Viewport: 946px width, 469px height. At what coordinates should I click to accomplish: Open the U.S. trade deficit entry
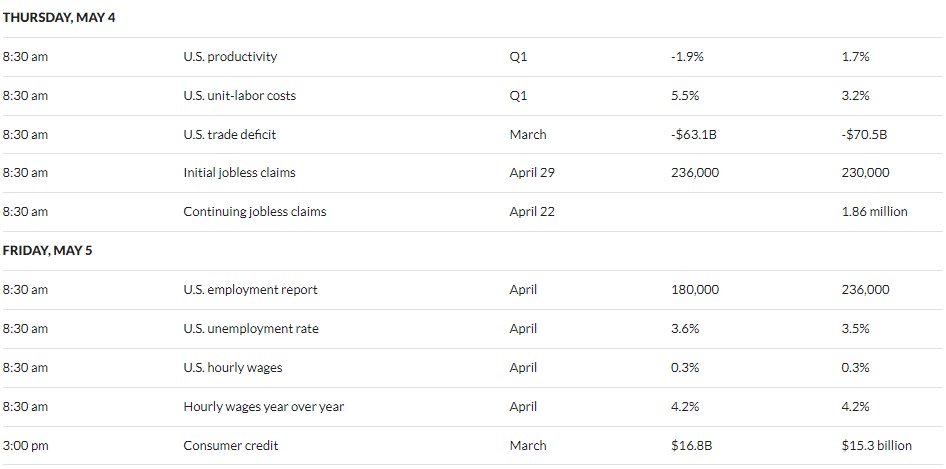pos(229,135)
